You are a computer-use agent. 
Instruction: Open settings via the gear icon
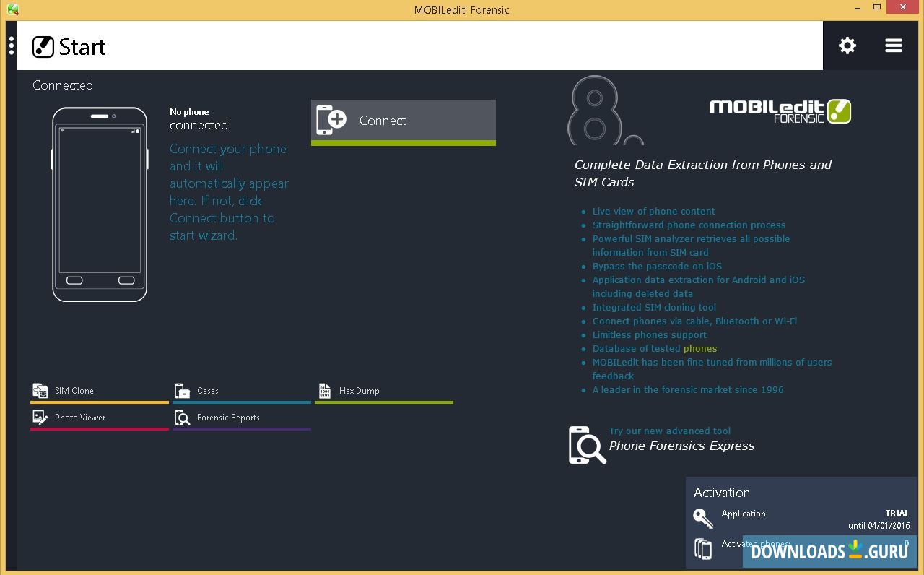tap(847, 45)
